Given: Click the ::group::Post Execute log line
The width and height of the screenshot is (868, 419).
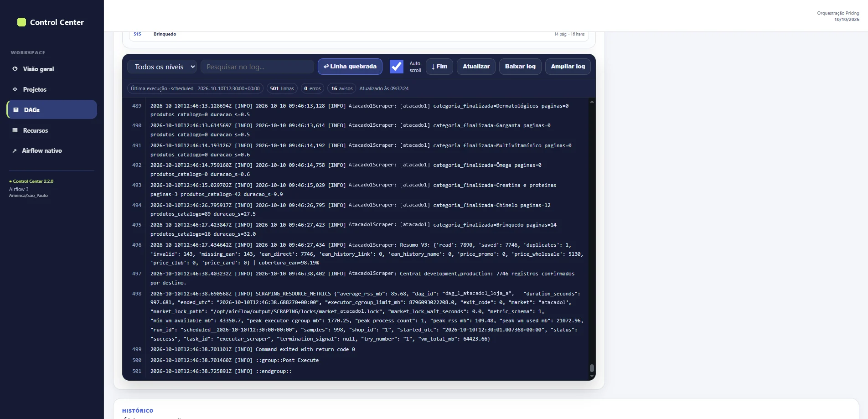Looking at the screenshot, I should (234, 360).
